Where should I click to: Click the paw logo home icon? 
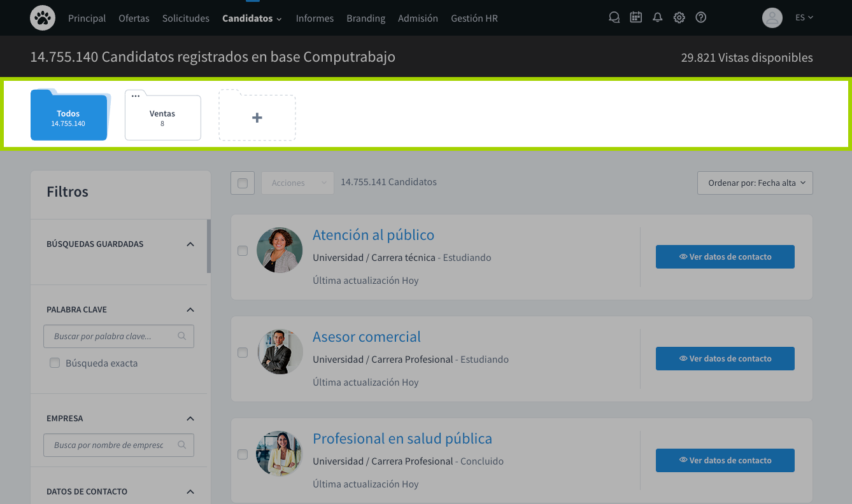43,18
